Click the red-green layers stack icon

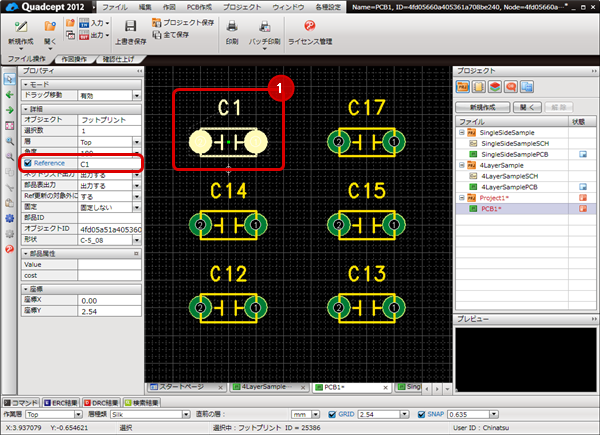[x=495, y=86]
